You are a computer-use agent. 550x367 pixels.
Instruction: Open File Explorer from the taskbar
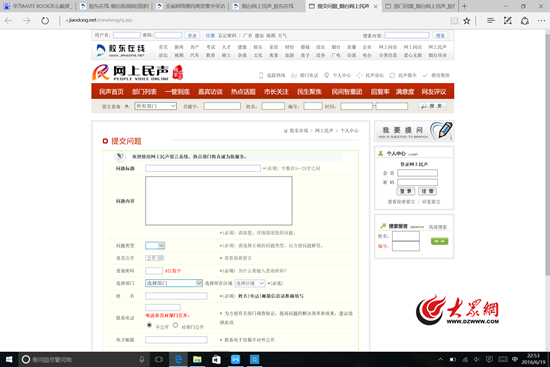197,359
